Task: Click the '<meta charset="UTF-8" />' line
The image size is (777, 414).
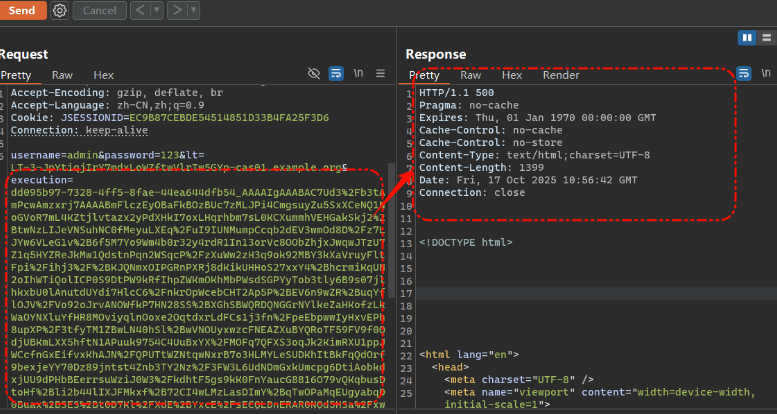Action: click(518, 379)
